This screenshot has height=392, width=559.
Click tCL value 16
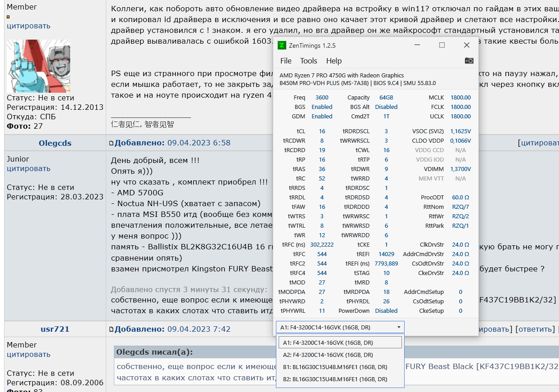tap(322, 131)
